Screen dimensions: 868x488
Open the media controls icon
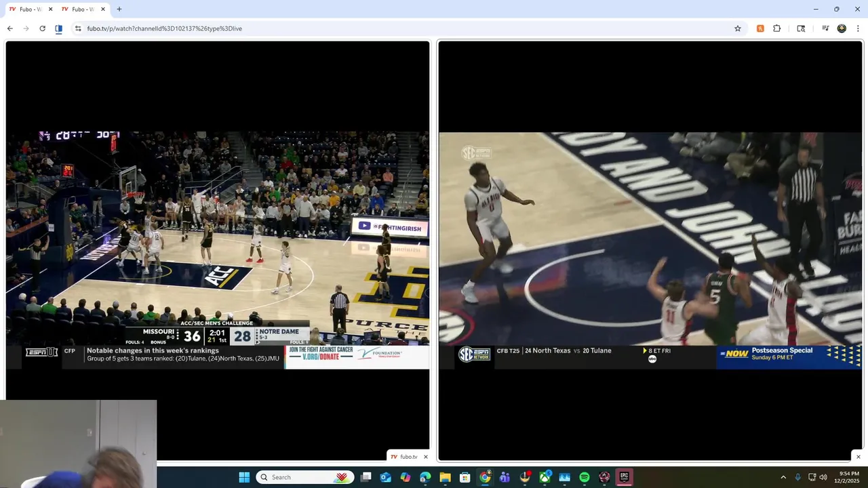[x=825, y=28]
